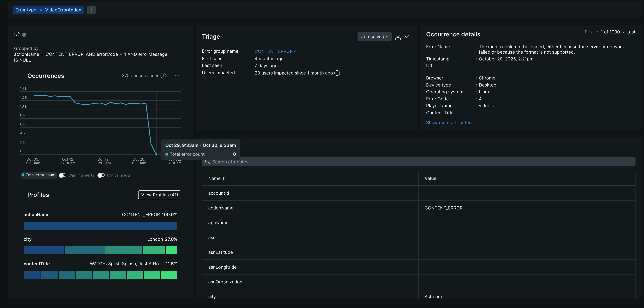
Task: Click the Error type VideoErrorAction filter chip
Action: [x=48, y=10]
